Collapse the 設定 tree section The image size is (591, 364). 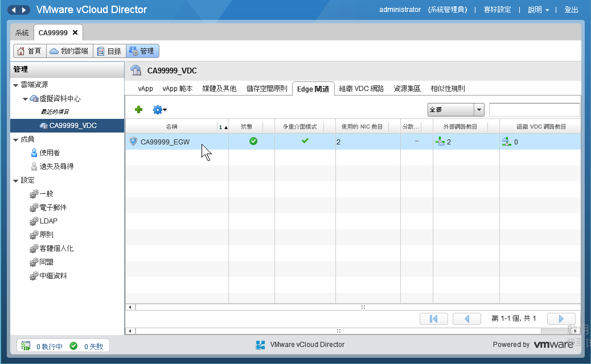tap(15, 181)
